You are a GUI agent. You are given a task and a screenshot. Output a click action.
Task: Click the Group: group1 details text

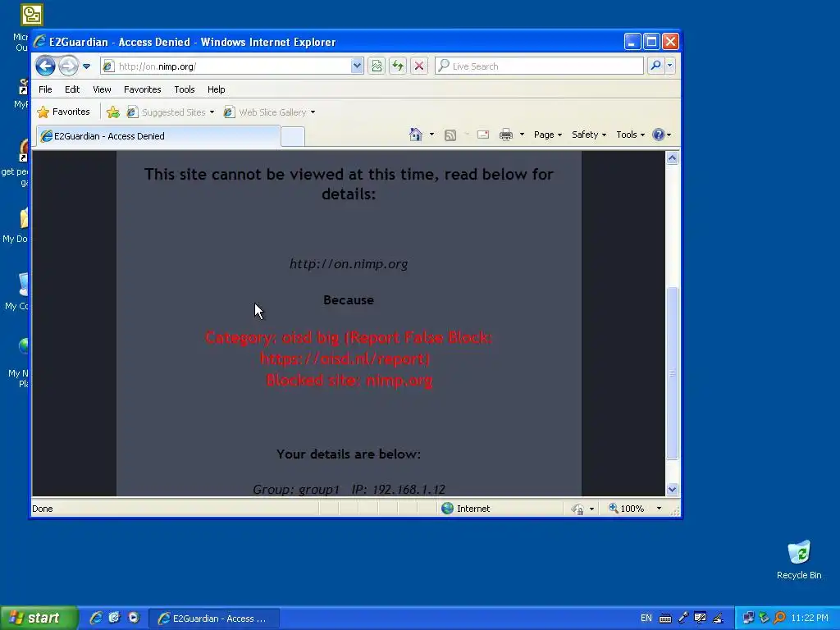[x=295, y=489]
